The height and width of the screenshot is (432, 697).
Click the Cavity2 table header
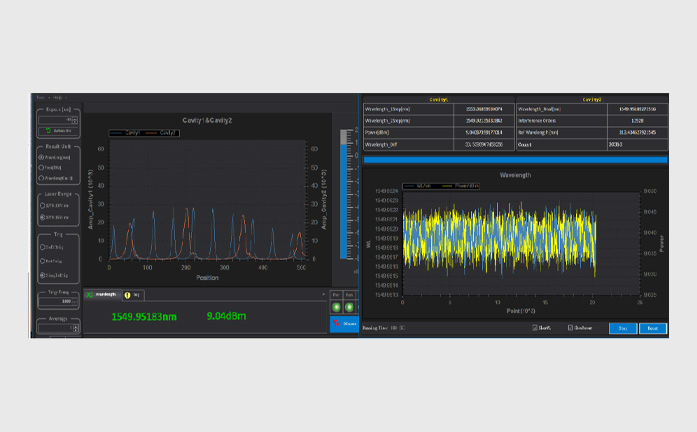click(592, 100)
